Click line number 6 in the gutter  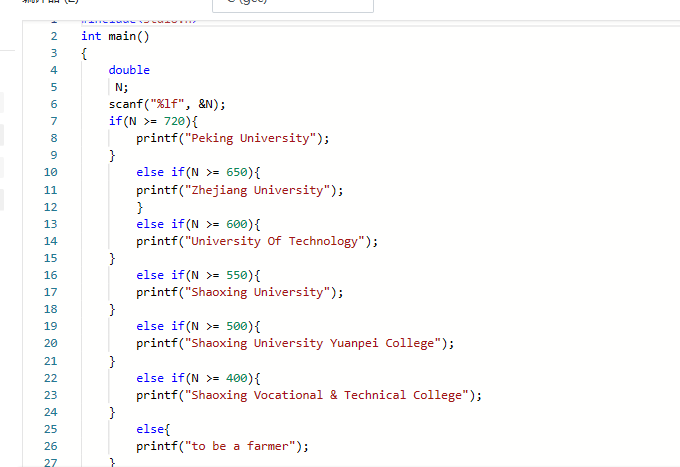pos(54,105)
